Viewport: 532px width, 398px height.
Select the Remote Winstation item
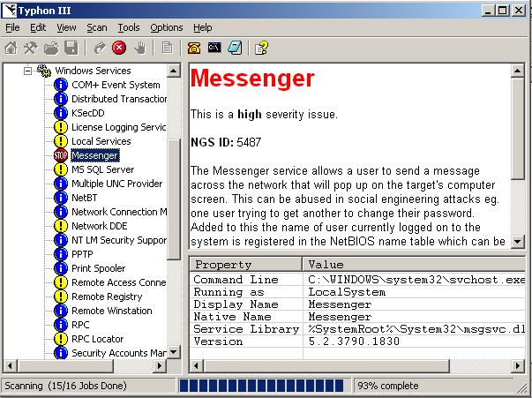[x=112, y=311]
